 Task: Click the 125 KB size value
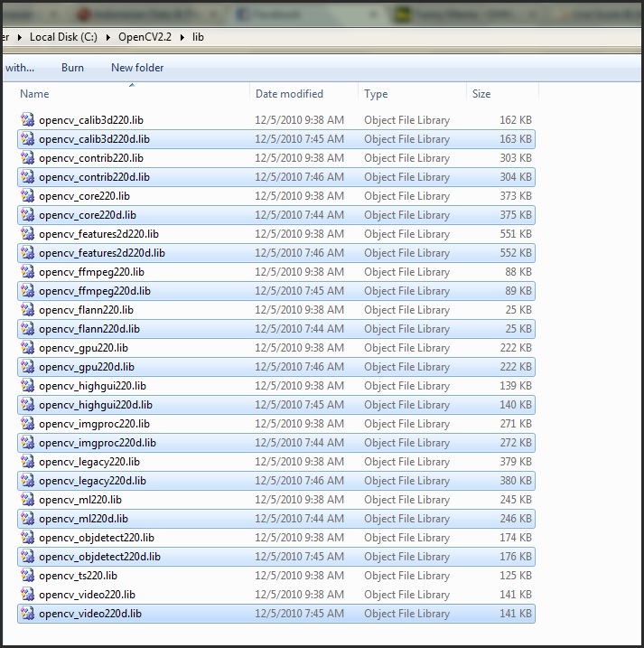click(516, 576)
